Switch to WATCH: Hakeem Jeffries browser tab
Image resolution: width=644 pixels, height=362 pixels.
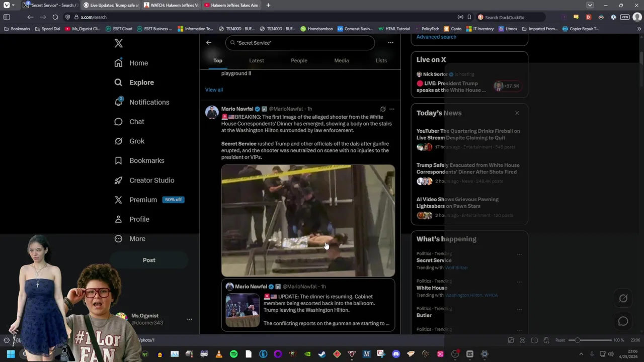171,5
